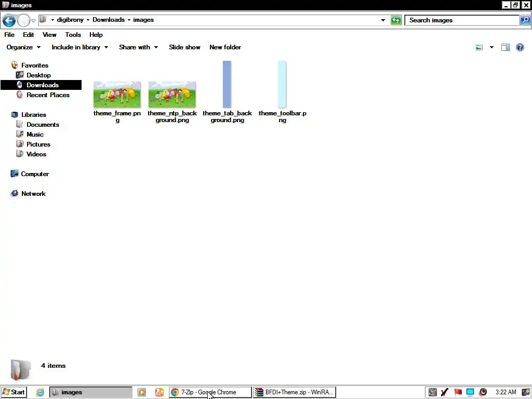Open the recent pages dropdown arrow
Viewport: 532px width, 399px height.
click(33, 21)
